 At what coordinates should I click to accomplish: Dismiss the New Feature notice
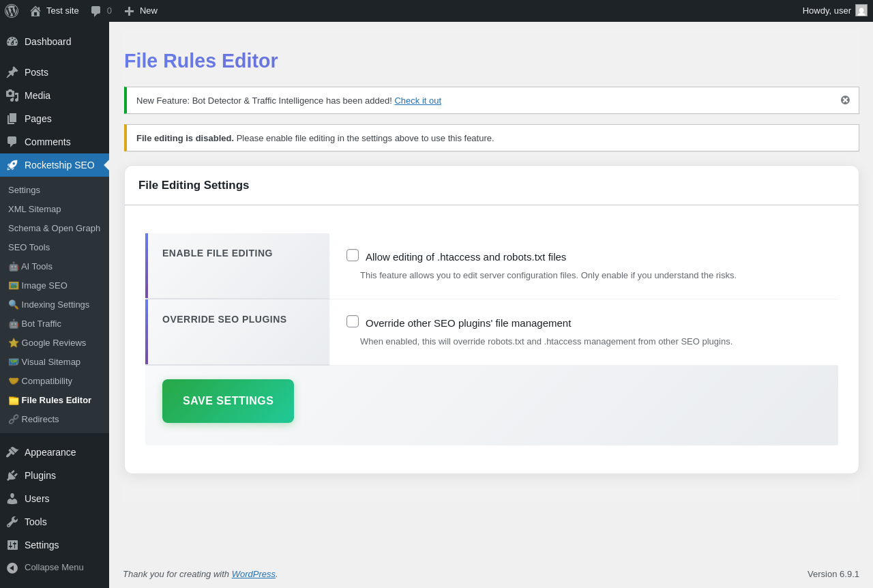click(x=845, y=100)
